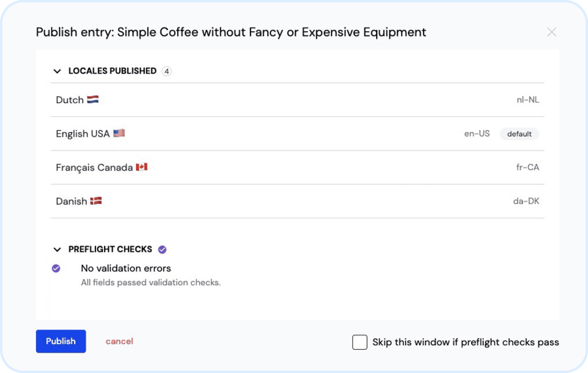Click the Danish flag icon
Screen dimensions: 588x373
[x=96, y=201]
